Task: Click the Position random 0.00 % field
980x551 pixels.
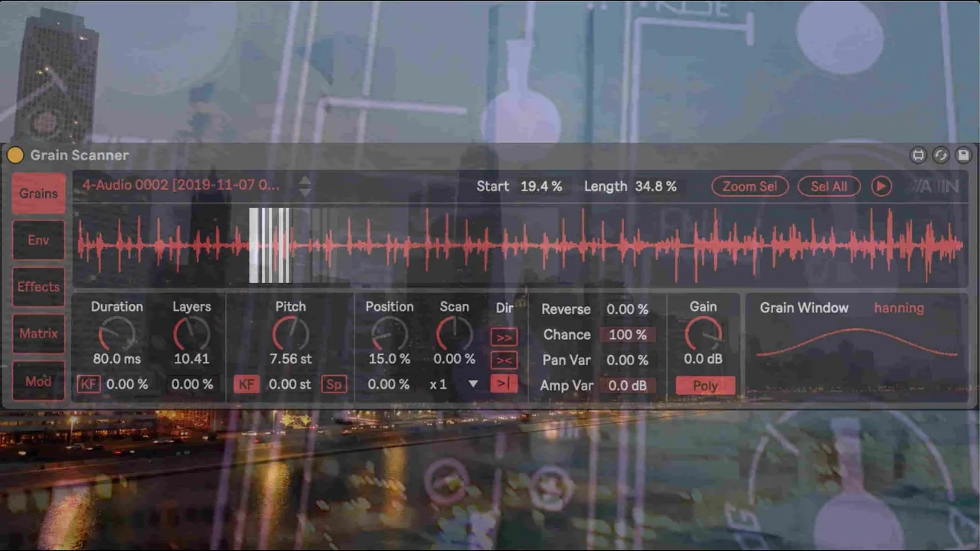Action: coord(388,384)
